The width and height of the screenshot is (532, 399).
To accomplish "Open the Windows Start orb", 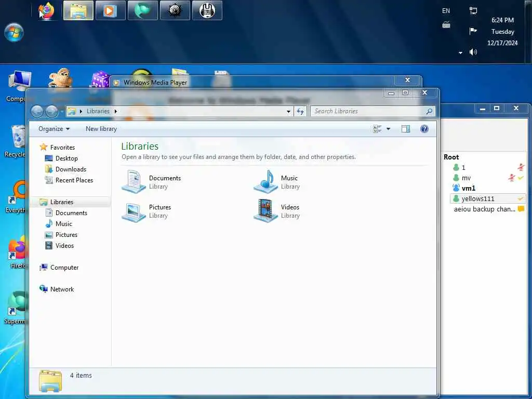I will click(x=14, y=33).
